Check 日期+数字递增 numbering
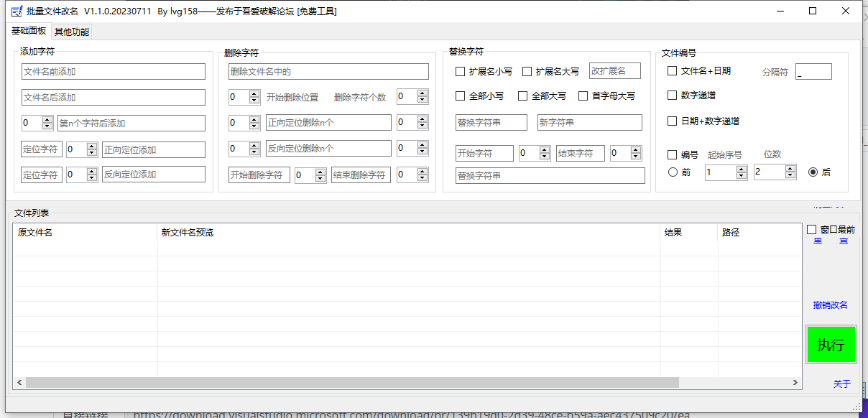This screenshot has height=418, width=868. (x=672, y=121)
